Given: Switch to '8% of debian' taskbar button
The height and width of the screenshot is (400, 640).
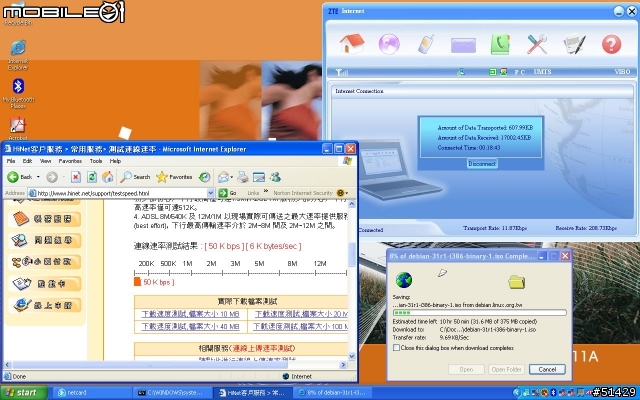Looking at the screenshot, I should point(331,393).
